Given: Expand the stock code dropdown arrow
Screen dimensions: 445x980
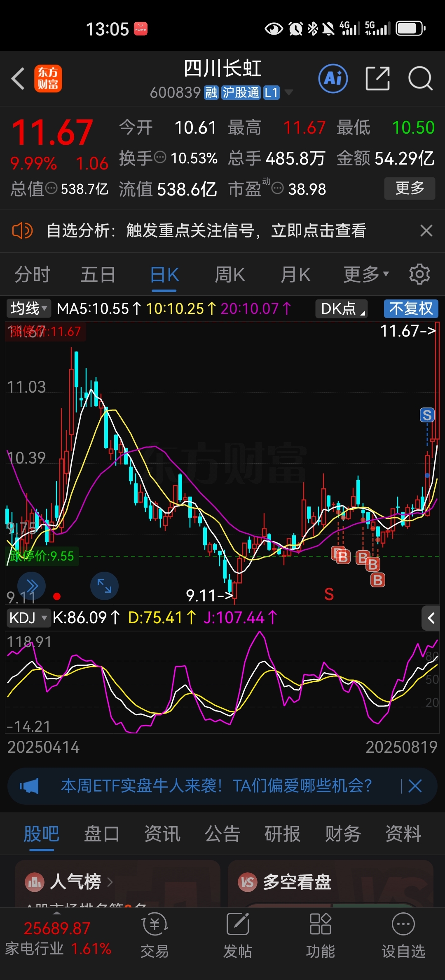Looking at the screenshot, I should click(289, 92).
